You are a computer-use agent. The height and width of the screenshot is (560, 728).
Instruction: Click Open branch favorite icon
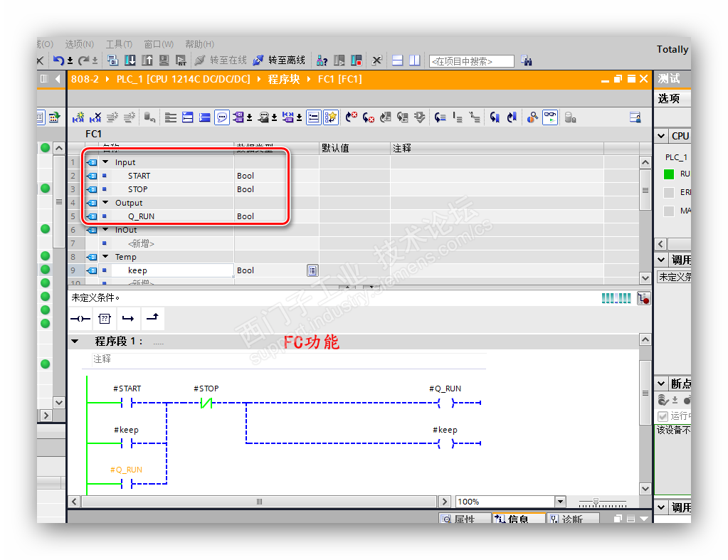click(x=128, y=319)
